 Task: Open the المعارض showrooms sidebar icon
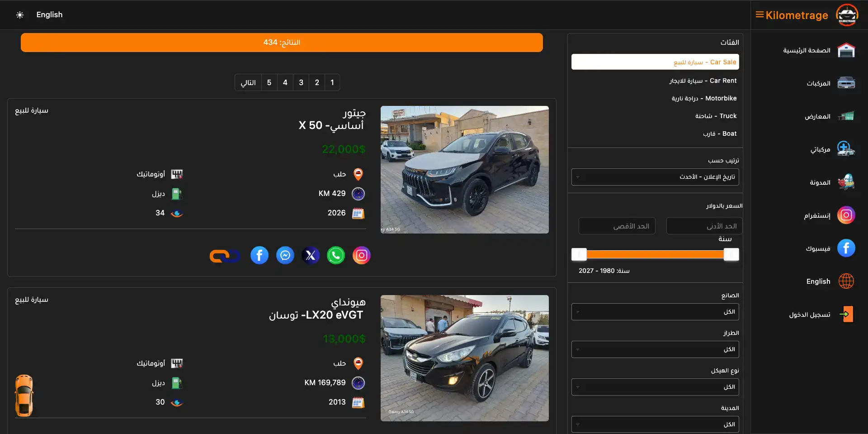846,116
